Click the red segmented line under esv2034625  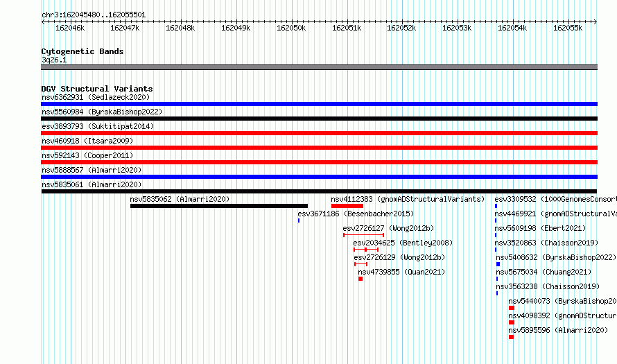click(366, 250)
